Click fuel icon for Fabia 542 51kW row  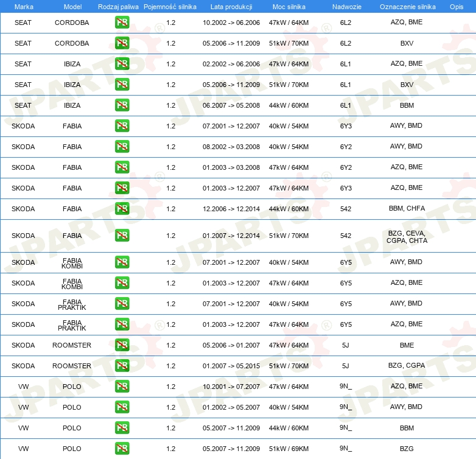click(122, 236)
